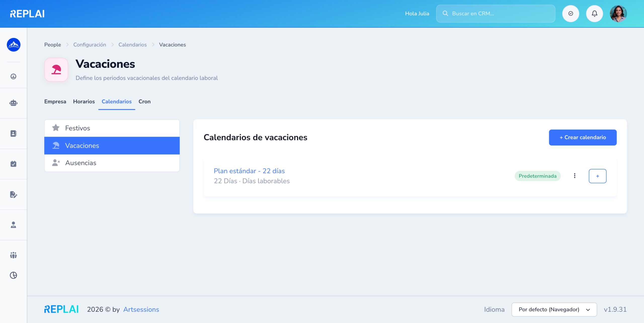
Task: Select Vacaciones in side list
Action: click(112, 146)
